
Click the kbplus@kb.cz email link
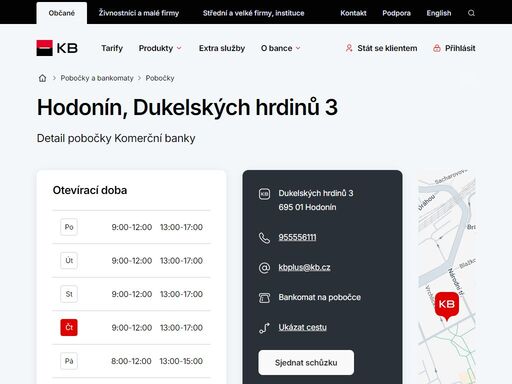point(304,267)
